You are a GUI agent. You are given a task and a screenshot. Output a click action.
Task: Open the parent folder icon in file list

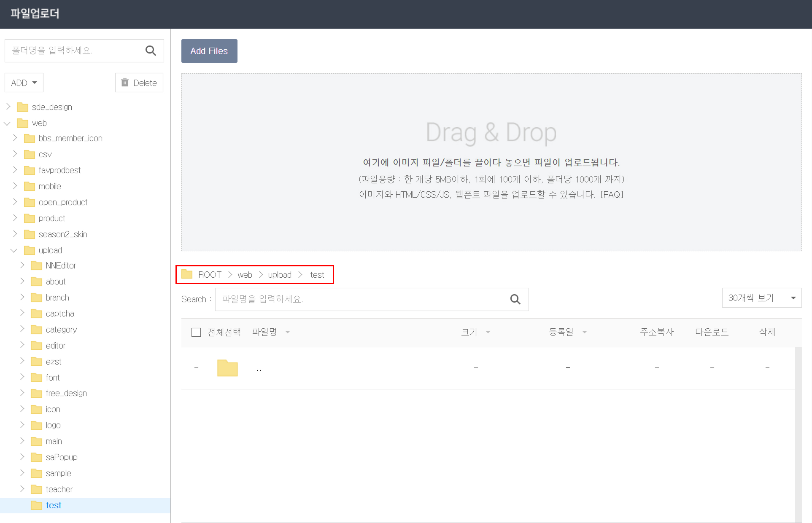pos(227,368)
